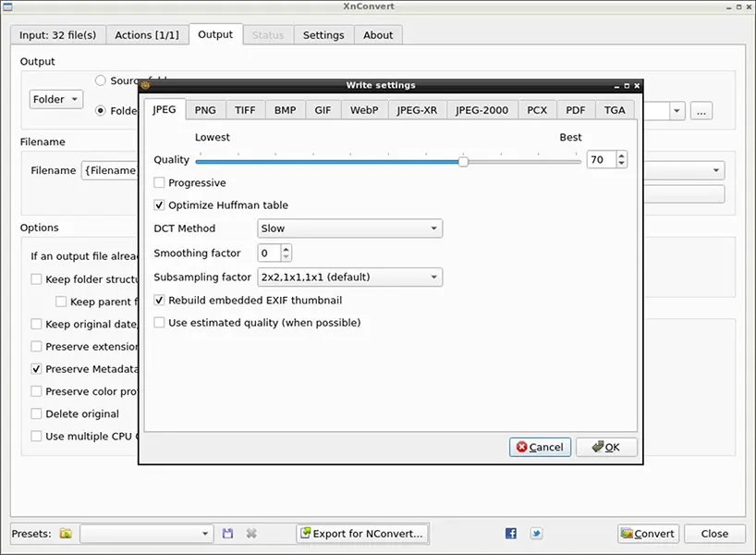Switch to the PNG tab
The width and height of the screenshot is (756, 555).
point(205,110)
